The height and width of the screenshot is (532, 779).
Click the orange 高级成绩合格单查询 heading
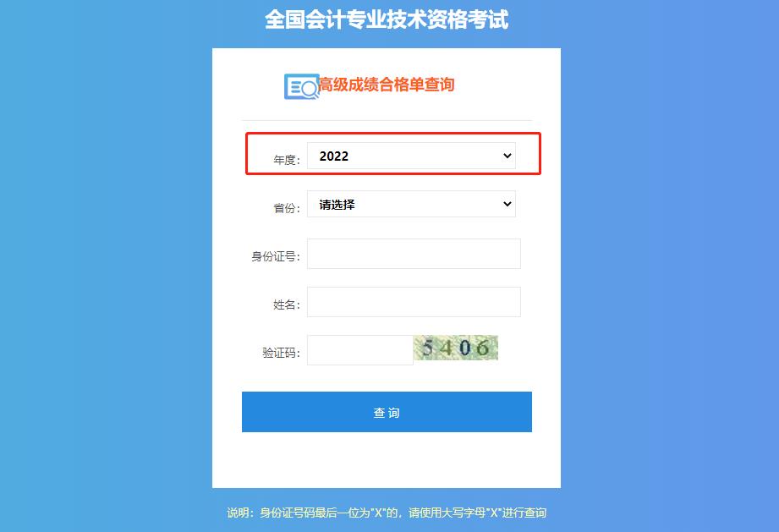tap(387, 85)
